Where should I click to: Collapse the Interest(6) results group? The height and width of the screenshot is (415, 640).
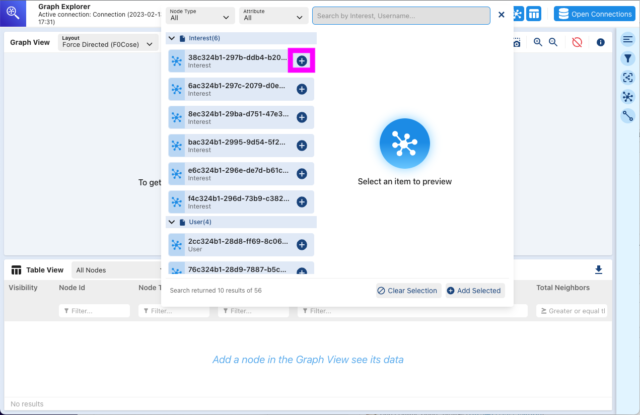[x=171, y=38]
